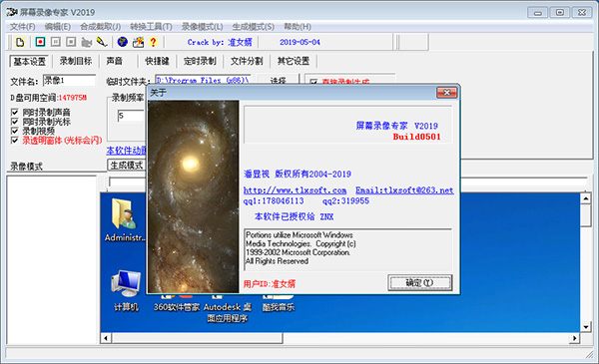This screenshot has height=364, width=599.
Task: Click the Email:tlxsoft@263.net link
Action: pyautogui.click(x=404, y=190)
